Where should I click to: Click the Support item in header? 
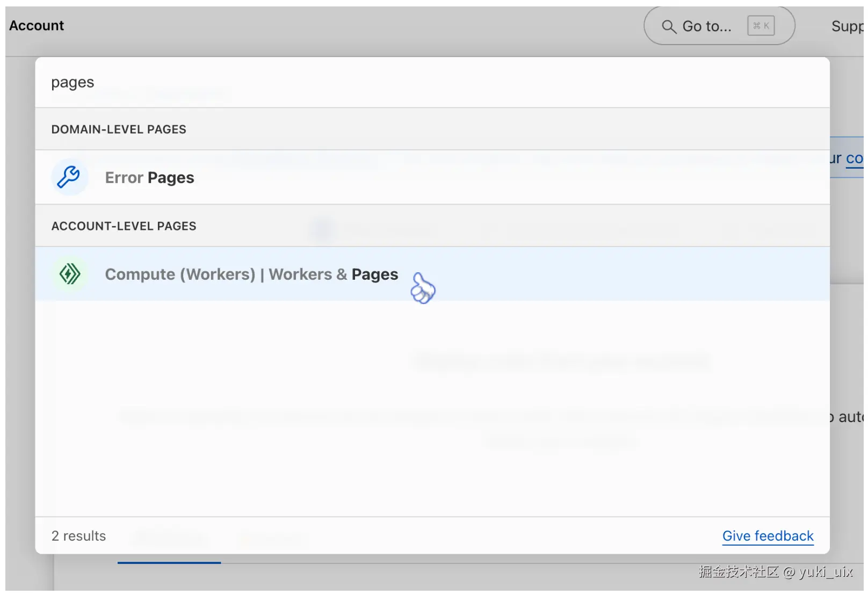(x=848, y=26)
